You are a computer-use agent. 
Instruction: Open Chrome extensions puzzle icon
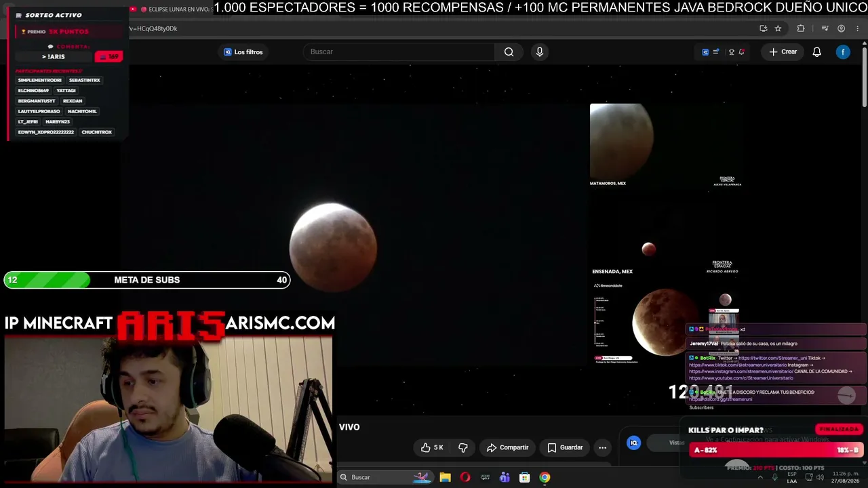[x=801, y=28]
